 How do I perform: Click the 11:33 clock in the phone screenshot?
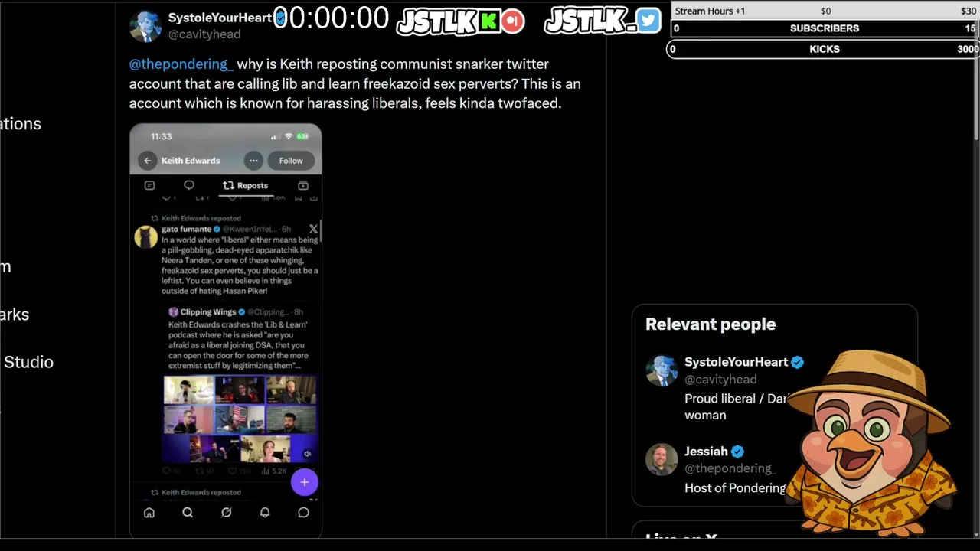(162, 136)
